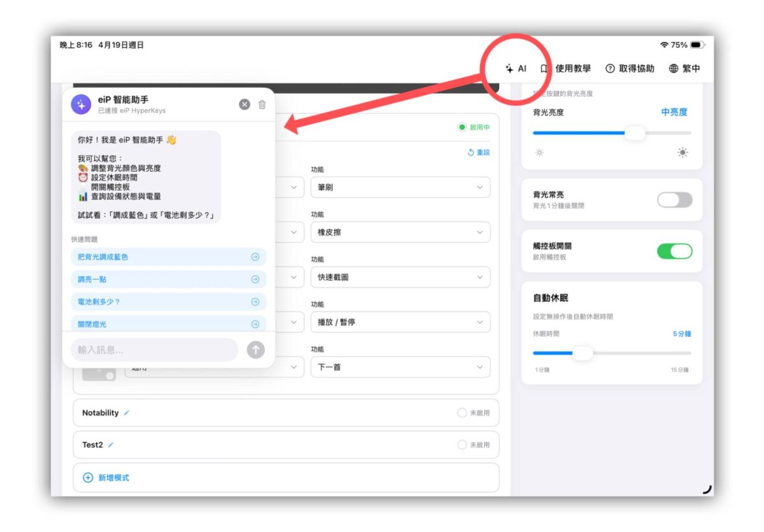Open the AI assistant in the top bar
Viewport: 764px width, 532px height.
point(516,69)
